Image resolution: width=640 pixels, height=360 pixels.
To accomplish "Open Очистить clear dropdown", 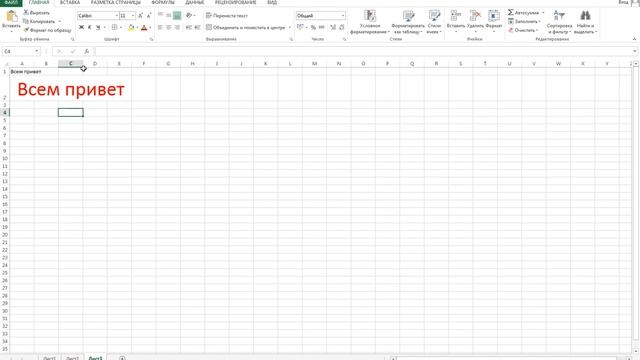I will point(523,30).
